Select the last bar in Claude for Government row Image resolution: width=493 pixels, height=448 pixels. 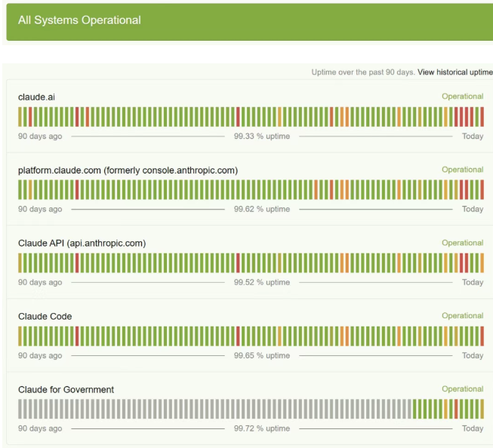coord(482,409)
